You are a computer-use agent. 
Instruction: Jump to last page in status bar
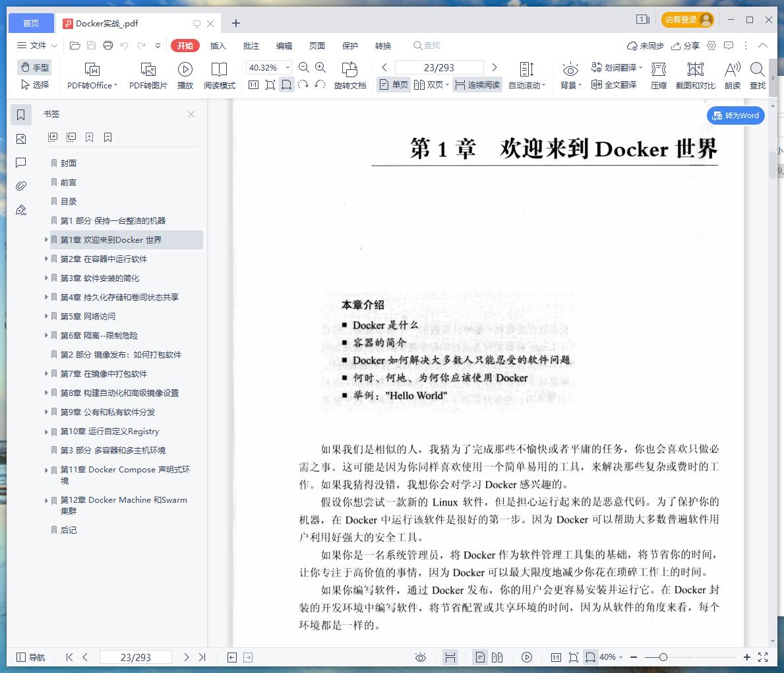(x=202, y=657)
